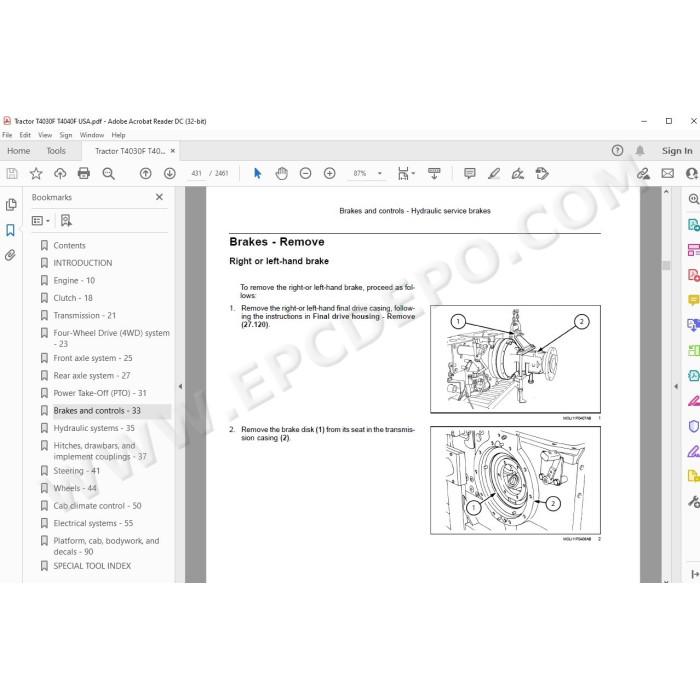Open the Contents bookmark
This screenshot has width=700, height=700.
pyautogui.click(x=69, y=246)
